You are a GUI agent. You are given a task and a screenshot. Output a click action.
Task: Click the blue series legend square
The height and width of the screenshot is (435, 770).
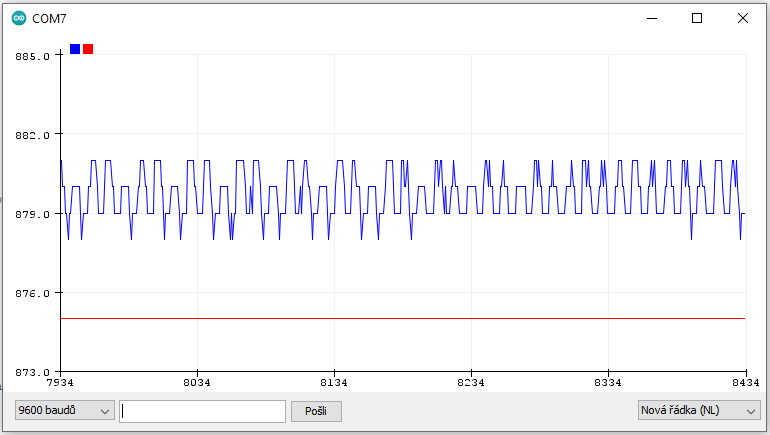pos(75,49)
